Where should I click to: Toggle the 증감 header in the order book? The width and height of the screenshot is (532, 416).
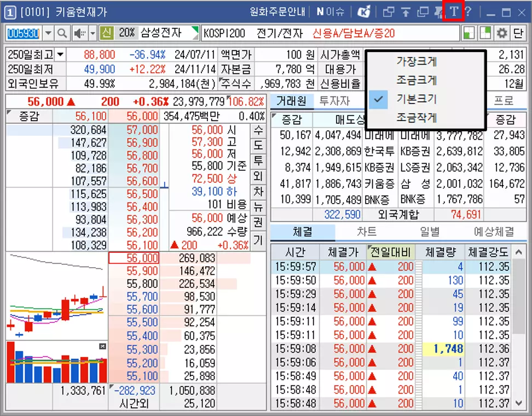(29, 117)
